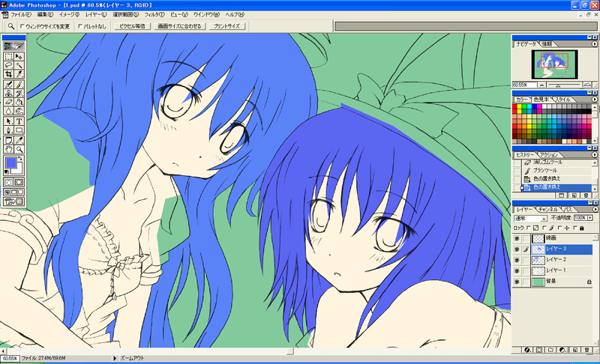Screen dimensions: 600x364
Task: Open the opacity slider arrow in Layers
Action: coord(590,218)
